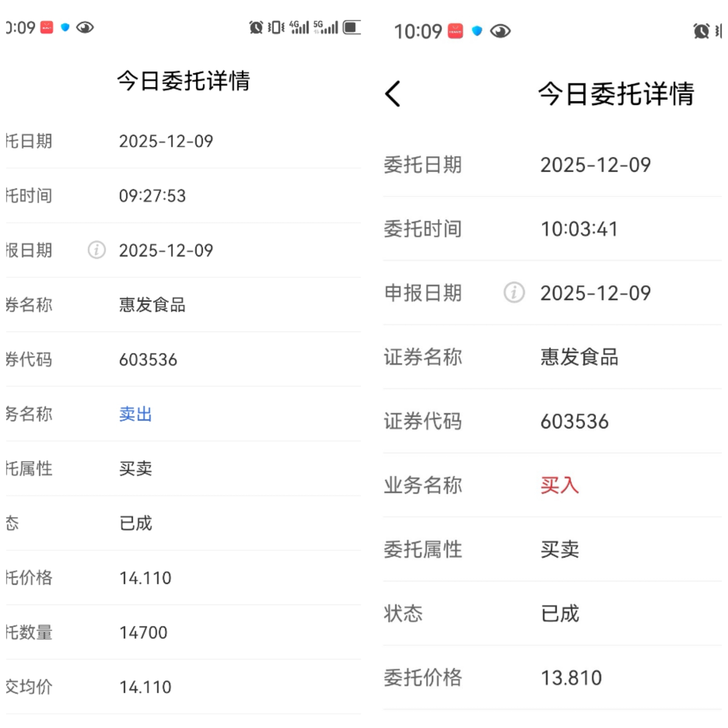Screen dimensions: 728x728
Task: Tap alarm clock icon in left status bar
Action: coord(256,28)
